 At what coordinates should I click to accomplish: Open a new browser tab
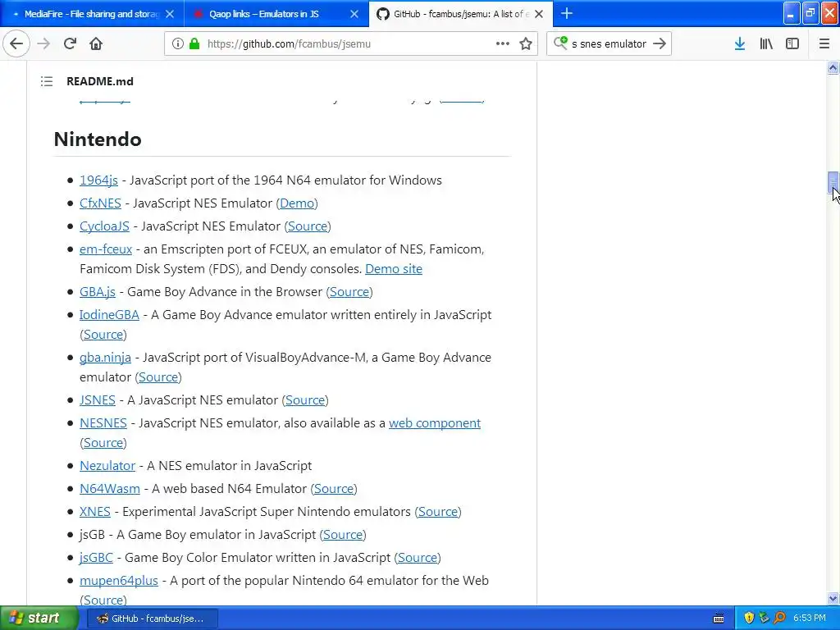(567, 13)
